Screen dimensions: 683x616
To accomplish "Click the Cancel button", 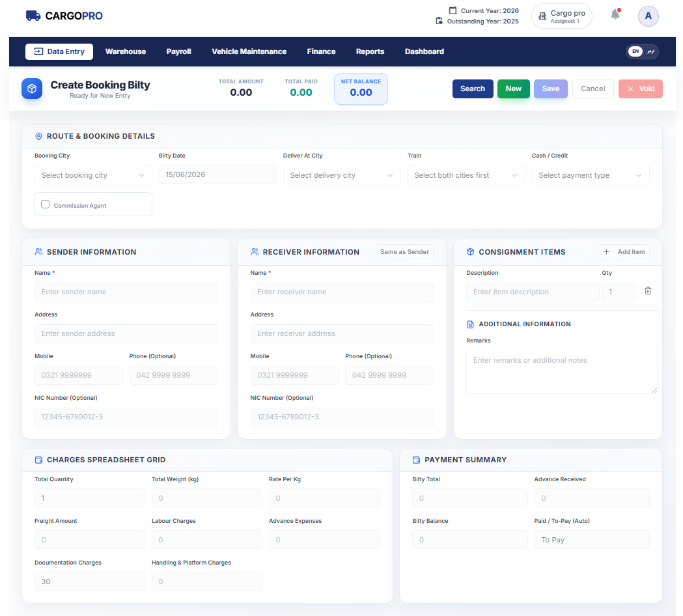I will click(x=593, y=89).
